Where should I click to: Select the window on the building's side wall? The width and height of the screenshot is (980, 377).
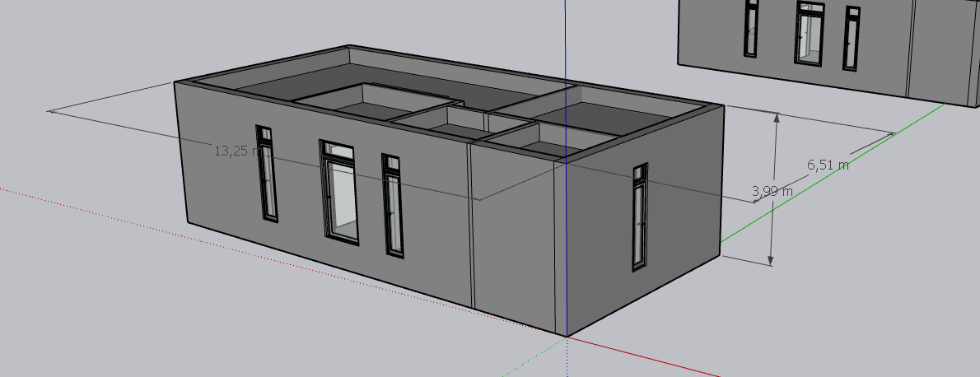[x=639, y=217]
